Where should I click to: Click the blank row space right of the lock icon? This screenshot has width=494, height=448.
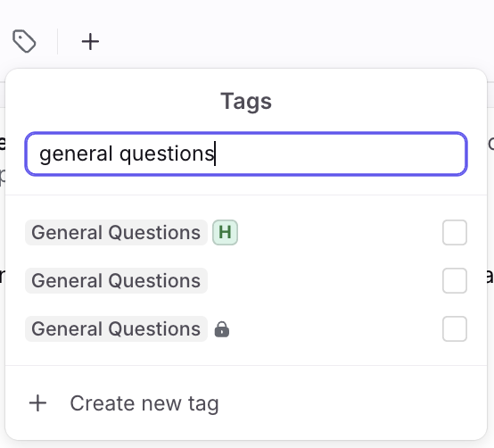pyautogui.click(x=335, y=328)
